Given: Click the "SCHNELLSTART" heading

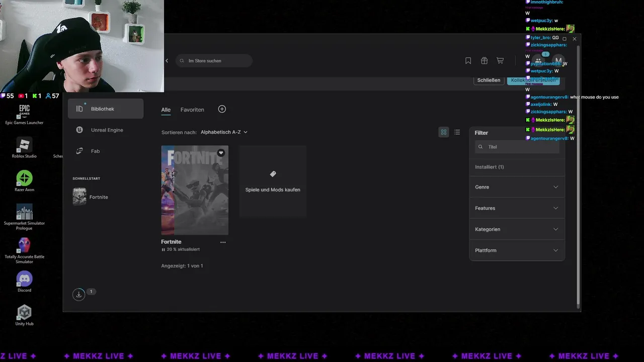Looking at the screenshot, I should click(x=87, y=178).
